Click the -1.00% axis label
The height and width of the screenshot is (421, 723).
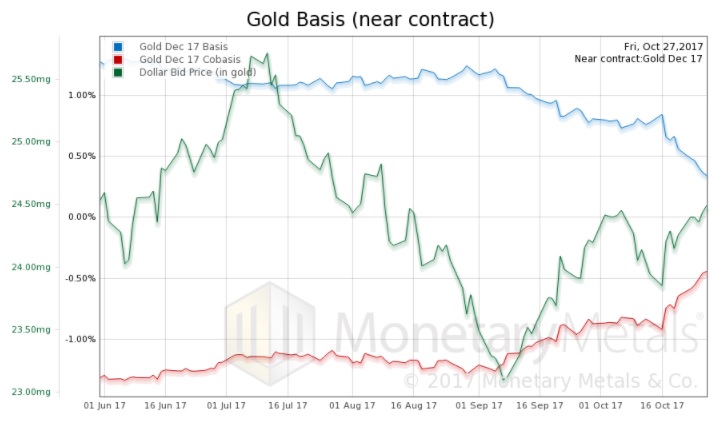click(x=81, y=339)
